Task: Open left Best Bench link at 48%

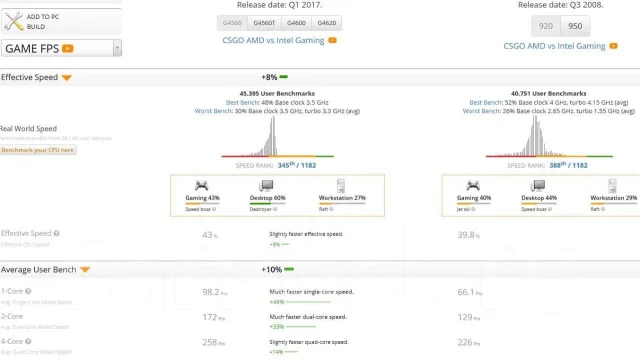Action: [242, 103]
